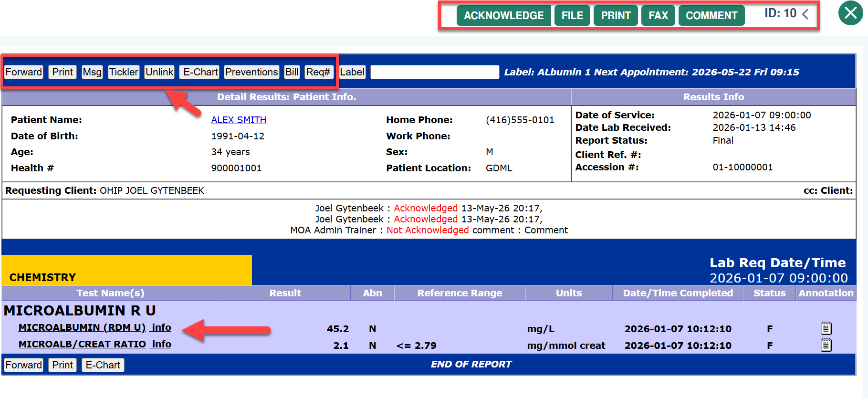This screenshot has width=868, height=398.
Task: Click Forward in the top toolbar
Action: [x=24, y=72]
